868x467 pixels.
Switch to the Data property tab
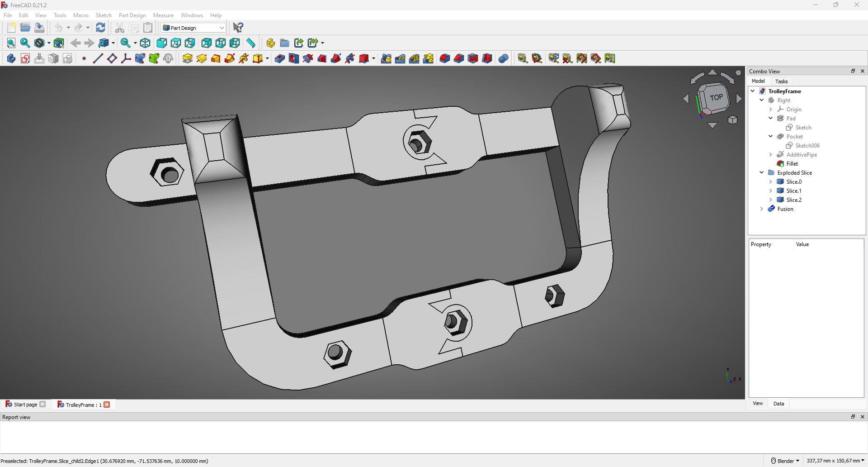tap(778, 404)
